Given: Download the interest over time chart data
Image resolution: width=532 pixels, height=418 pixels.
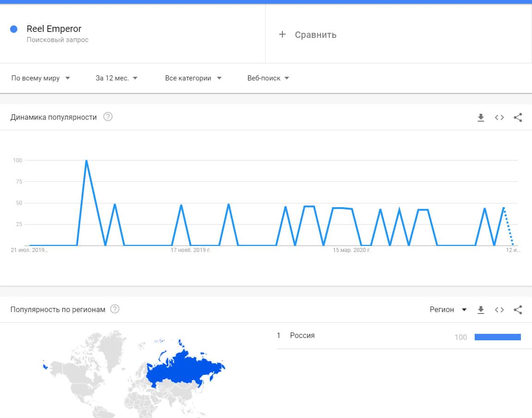Looking at the screenshot, I should (481, 117).
